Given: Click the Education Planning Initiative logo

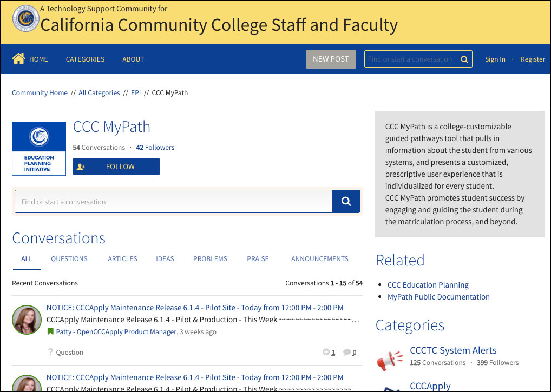Looking at the screenshot, I should tap(38, 148).
